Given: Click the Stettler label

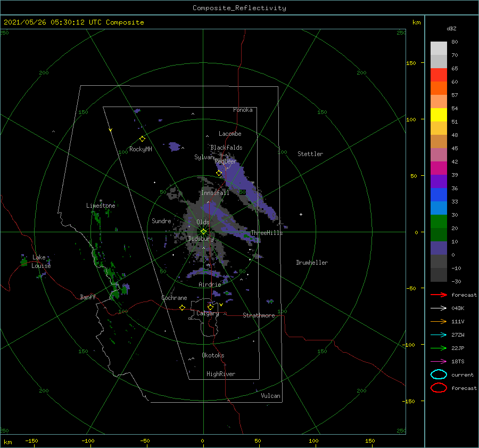Looking at the screenshot, I should (310, 154).
